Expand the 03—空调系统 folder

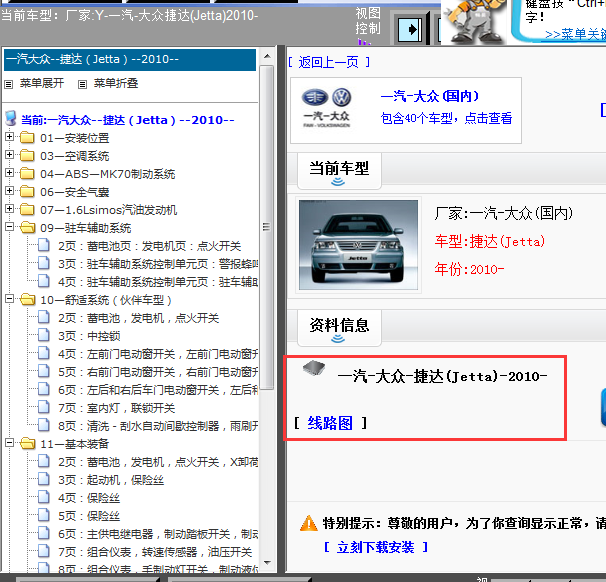[x=10, y=155]
